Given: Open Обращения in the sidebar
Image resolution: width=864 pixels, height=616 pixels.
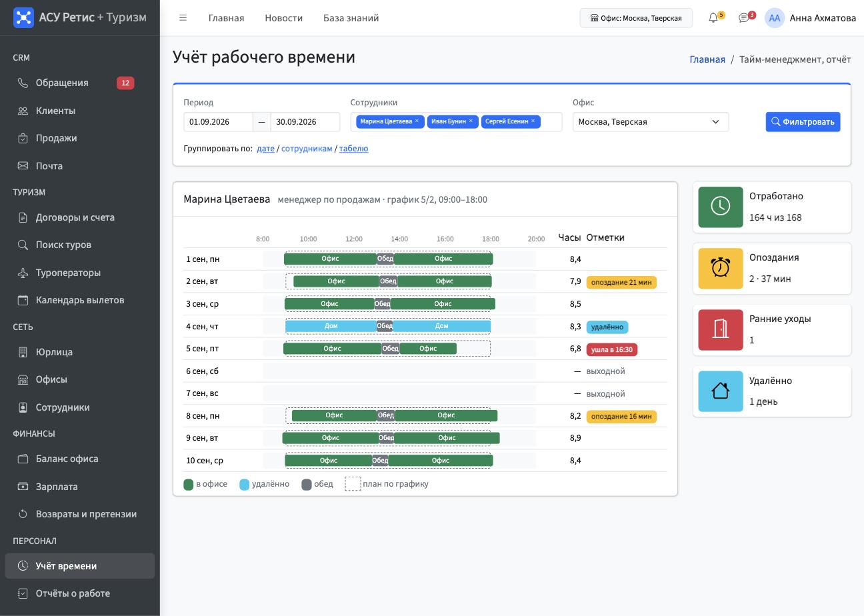Looking at the screenshot, I should point(80,83).
